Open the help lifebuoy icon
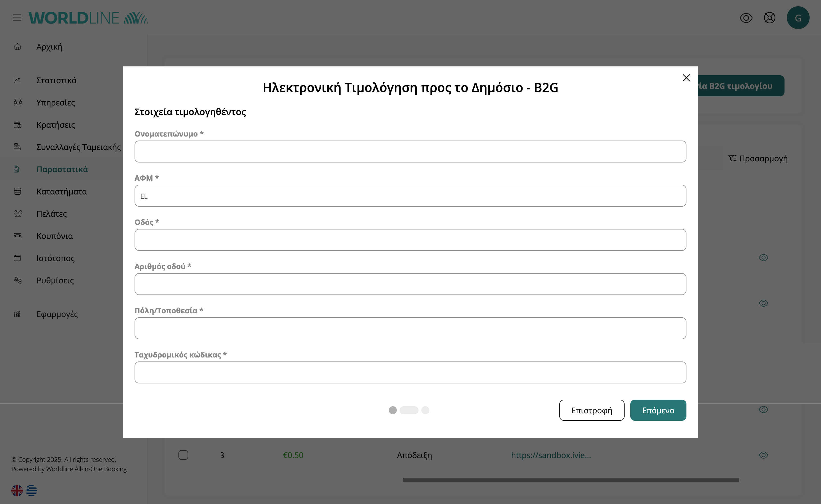Image resolution: width=821 pixels, height=504 pixels. coord(769,18)
